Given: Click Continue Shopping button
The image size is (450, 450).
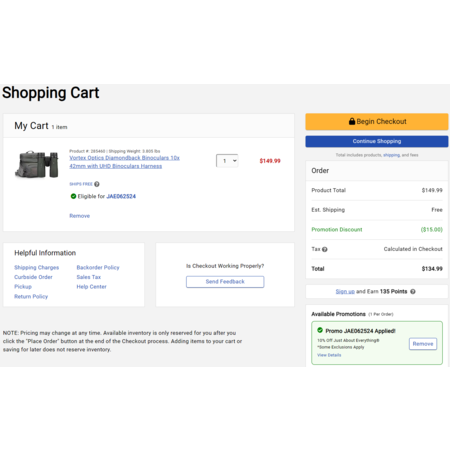Looking at the screenshot, I should pos(377,141).
